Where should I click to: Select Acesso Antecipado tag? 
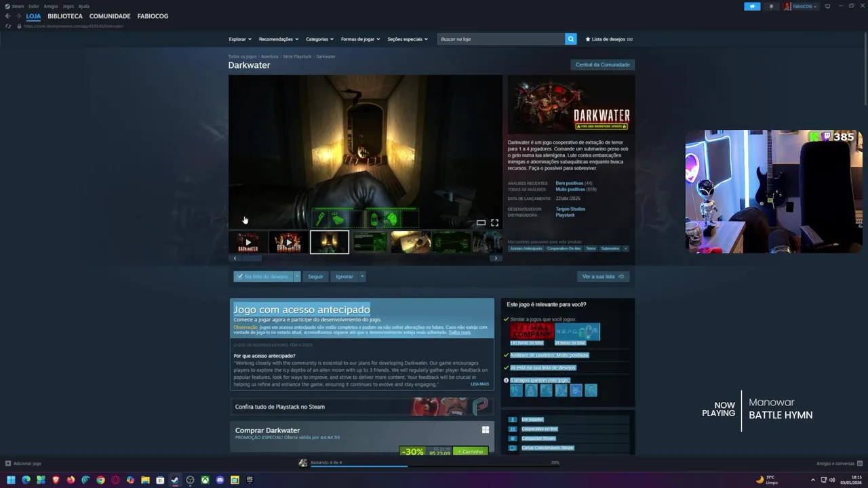click(x=526, y=249)
